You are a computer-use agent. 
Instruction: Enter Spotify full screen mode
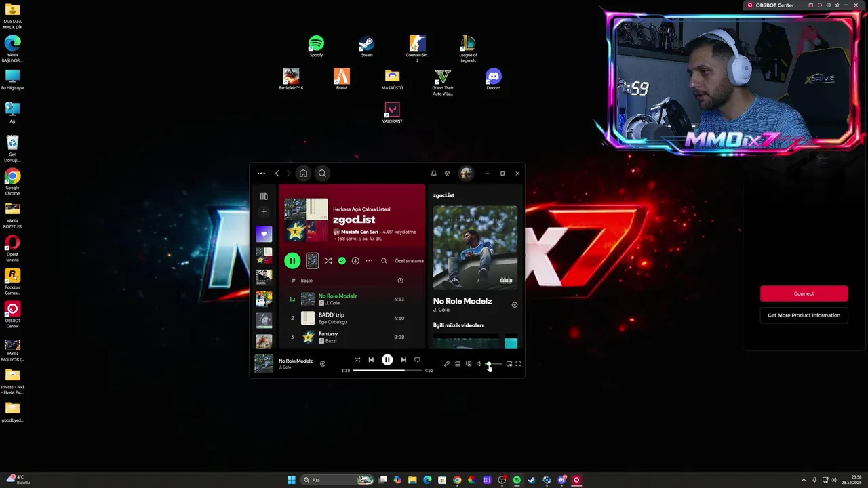(518, 364)
